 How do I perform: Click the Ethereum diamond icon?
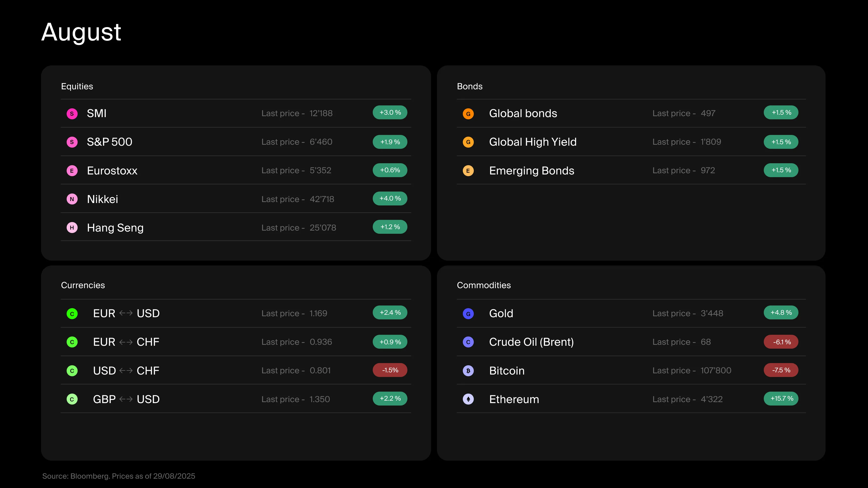pos(468,399)
